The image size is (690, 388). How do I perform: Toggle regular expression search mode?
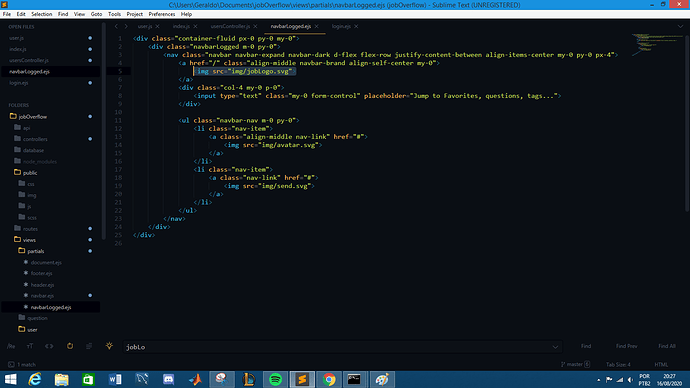pyautogui.click(x=11, y=346)
